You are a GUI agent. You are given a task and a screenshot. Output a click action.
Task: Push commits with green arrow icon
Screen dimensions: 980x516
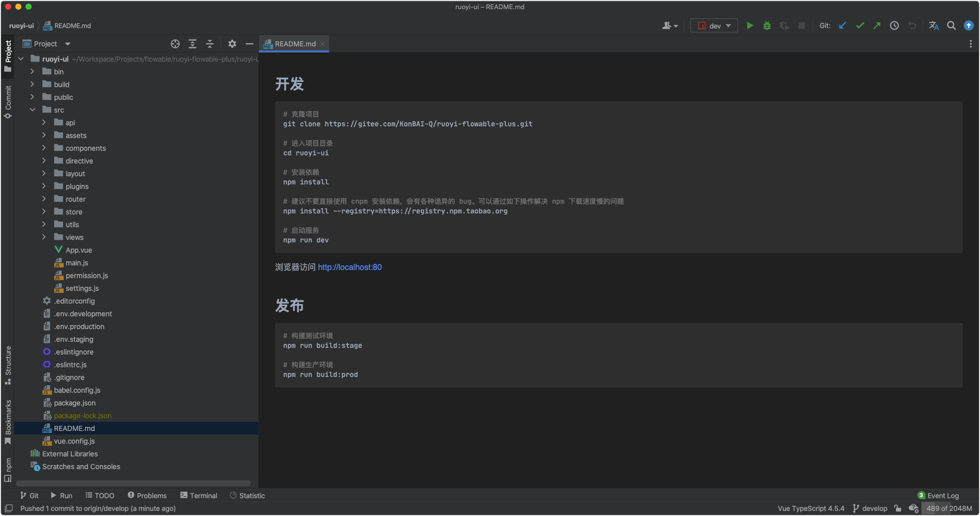click(877, 25)
